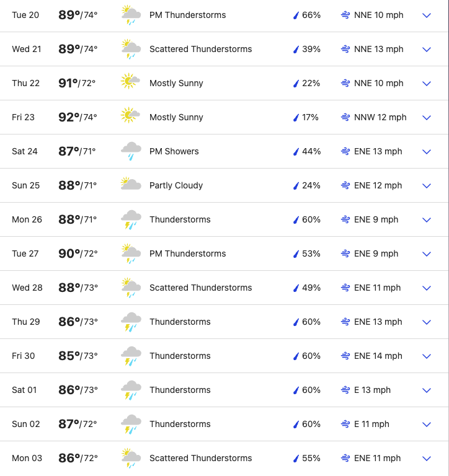The height and width of the screenshot is (476, 449).
Task: Click the Mostly Sunny icon for Thu 22
Action: [130, 83]
